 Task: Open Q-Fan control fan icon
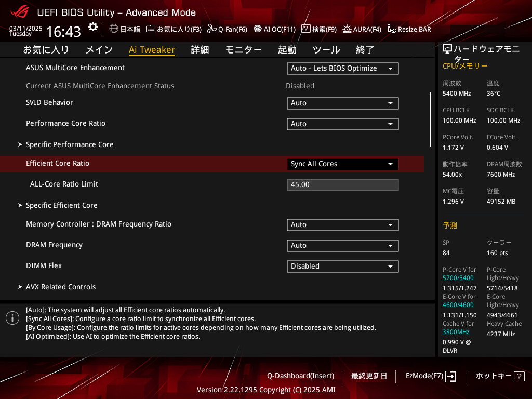pos(211,29)
